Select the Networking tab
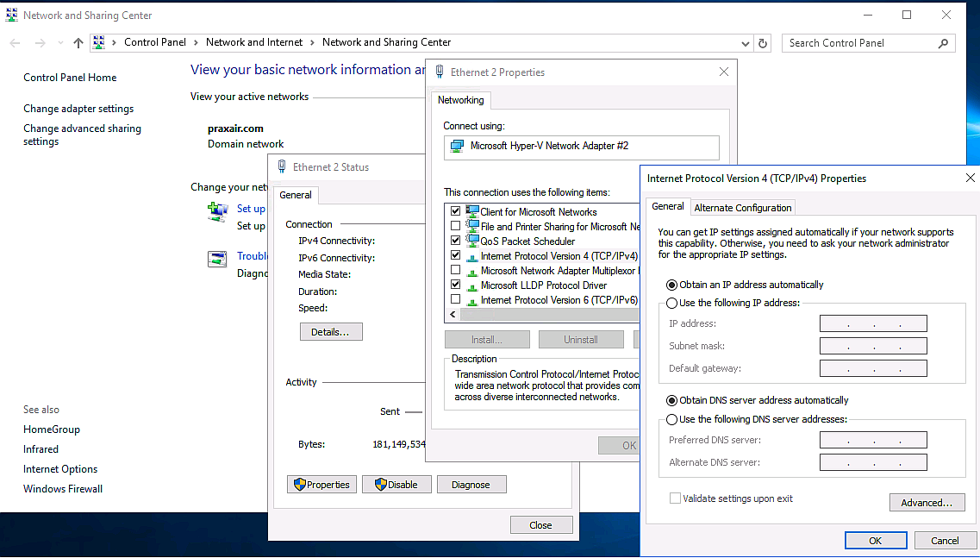The image size is (980, 558). 460,100
